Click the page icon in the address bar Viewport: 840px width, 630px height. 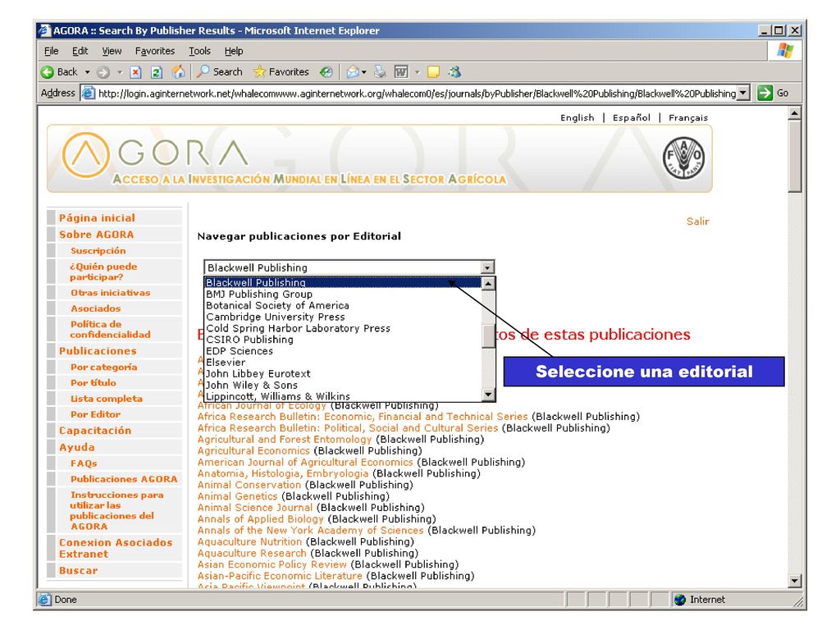(x=88, y=93)
